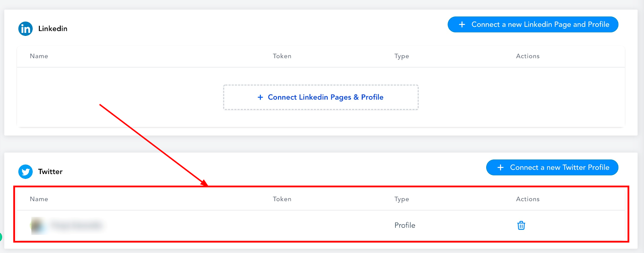
Task: Click the Profile type cell in Twitter row
Action: point(405,225)
